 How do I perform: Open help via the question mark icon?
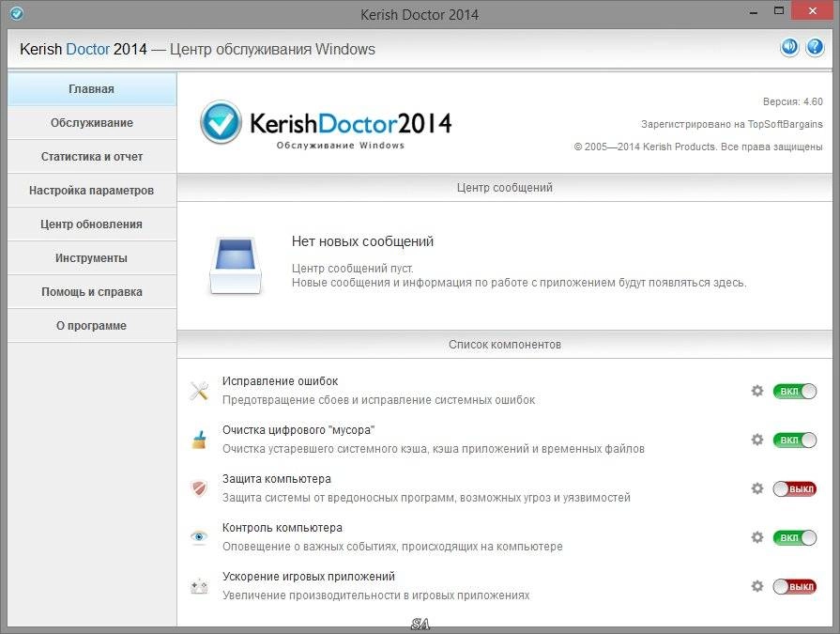pos(815,47)
